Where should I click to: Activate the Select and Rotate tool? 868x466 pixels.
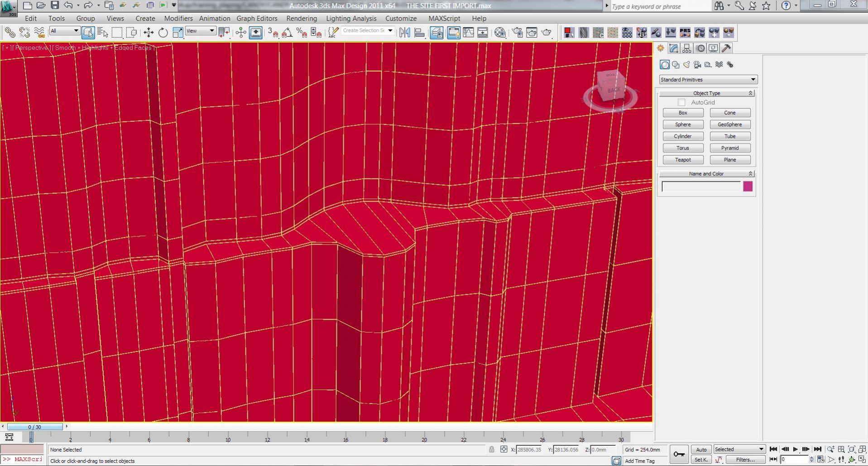[x=163, y=32]
